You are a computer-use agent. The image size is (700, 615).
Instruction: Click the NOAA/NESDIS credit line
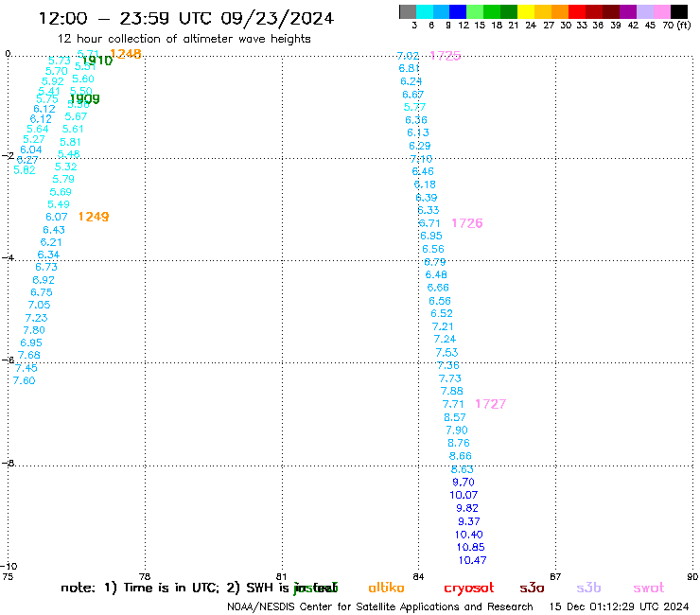[x=380, y=606]
